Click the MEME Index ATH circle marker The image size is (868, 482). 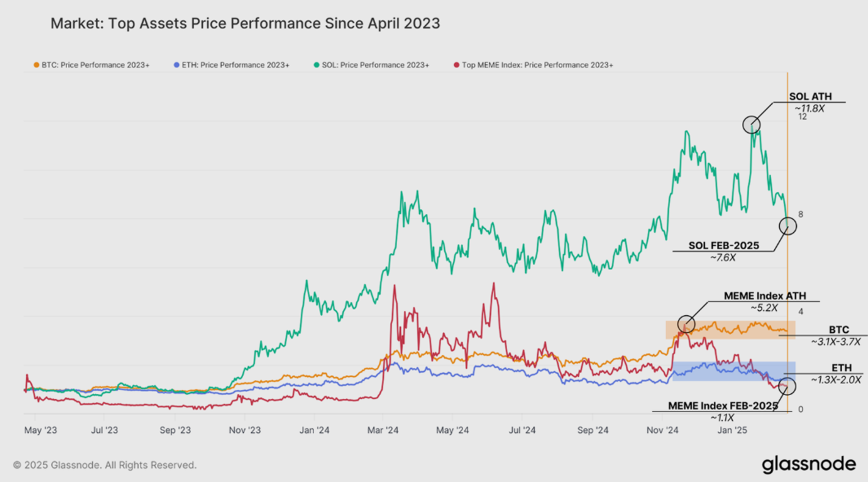pos(686,324)
